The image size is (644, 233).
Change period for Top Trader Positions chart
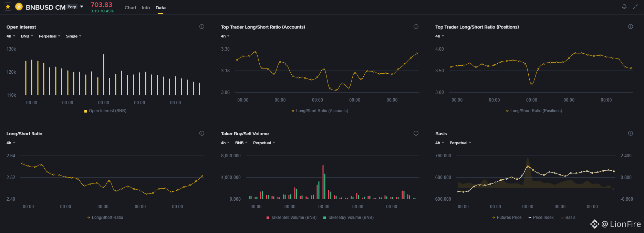(x=439, y=36)
